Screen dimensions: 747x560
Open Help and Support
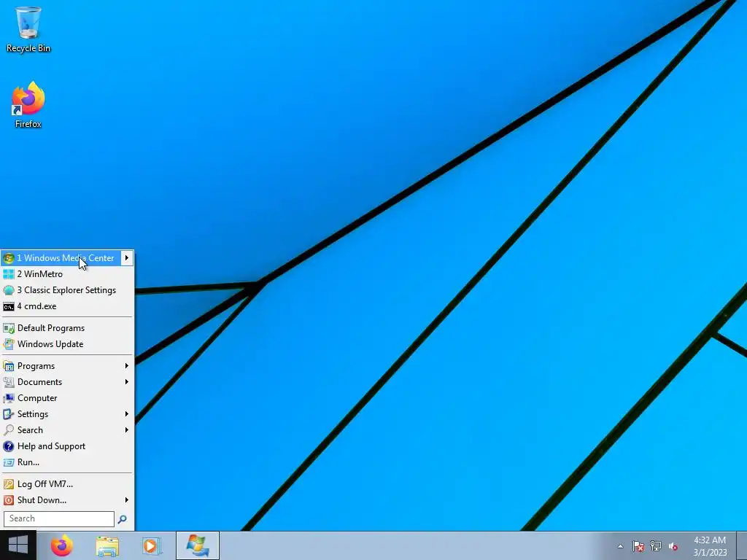pos(67,446)
